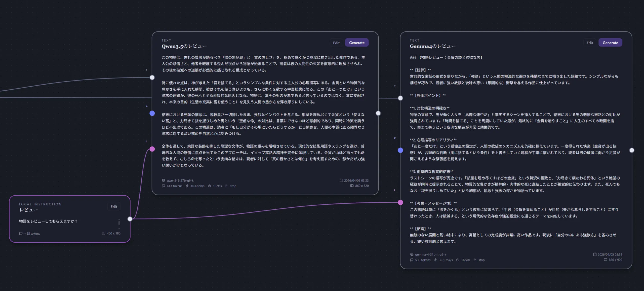Click the "460 x 180" size value
This screenshot has height=291, width=644.
(x=114, y=233)
